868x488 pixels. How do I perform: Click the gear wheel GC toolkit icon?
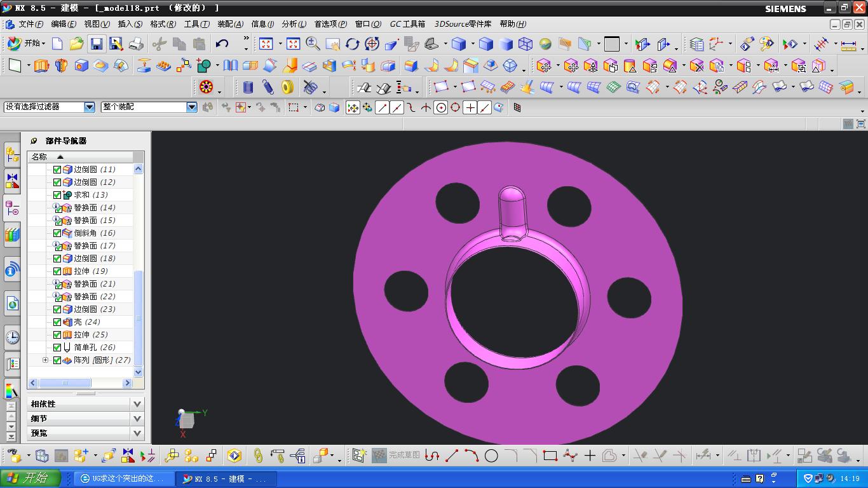pos(206,87)
